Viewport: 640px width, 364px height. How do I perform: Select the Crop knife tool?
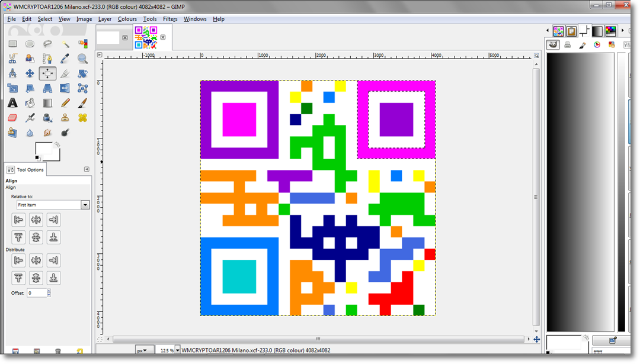click(65, 73)
